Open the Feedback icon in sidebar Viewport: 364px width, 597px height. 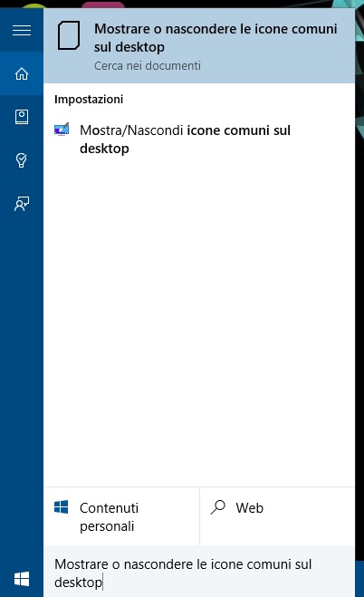click(22, 204)
